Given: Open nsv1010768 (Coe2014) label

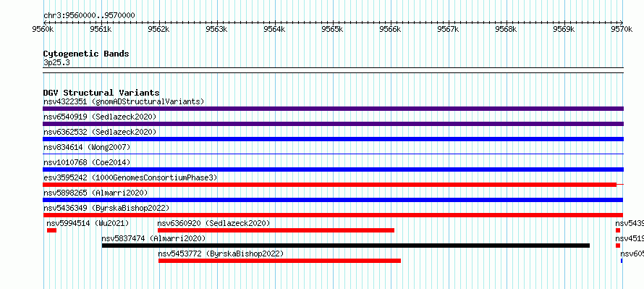Looking at the screenshot, I should (87, 162).
